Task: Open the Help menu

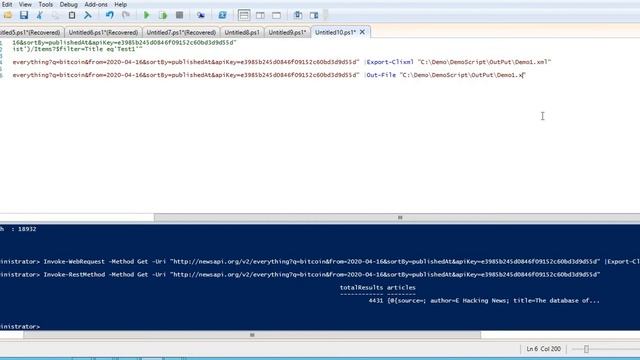Action: (120, 4)
